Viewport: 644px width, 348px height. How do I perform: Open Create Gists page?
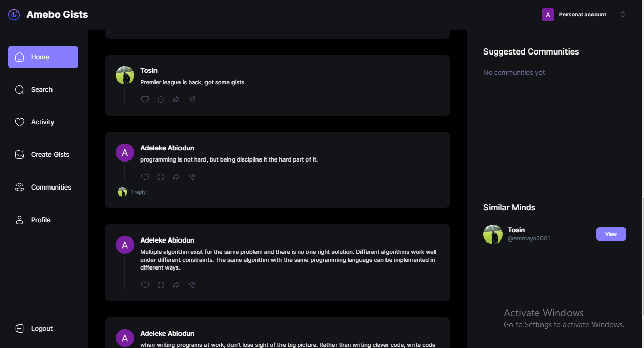(50, 155)
